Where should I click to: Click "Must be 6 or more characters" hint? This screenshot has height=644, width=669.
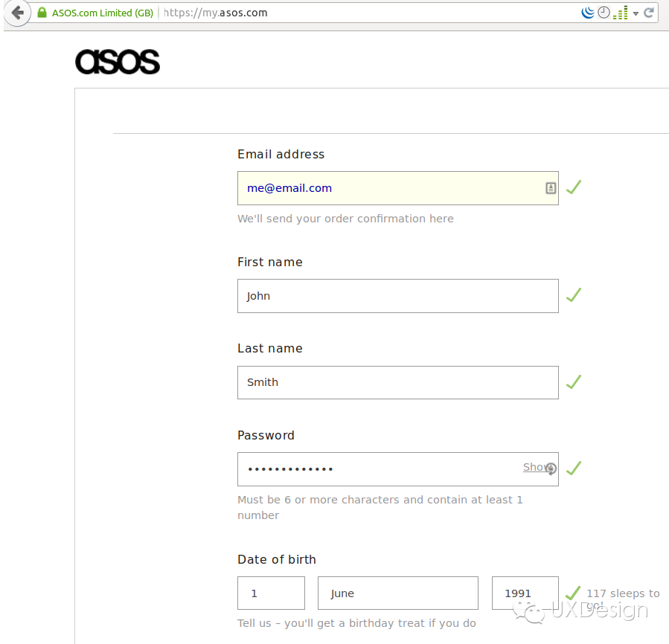pyautogui.click(x=380, y=507)
